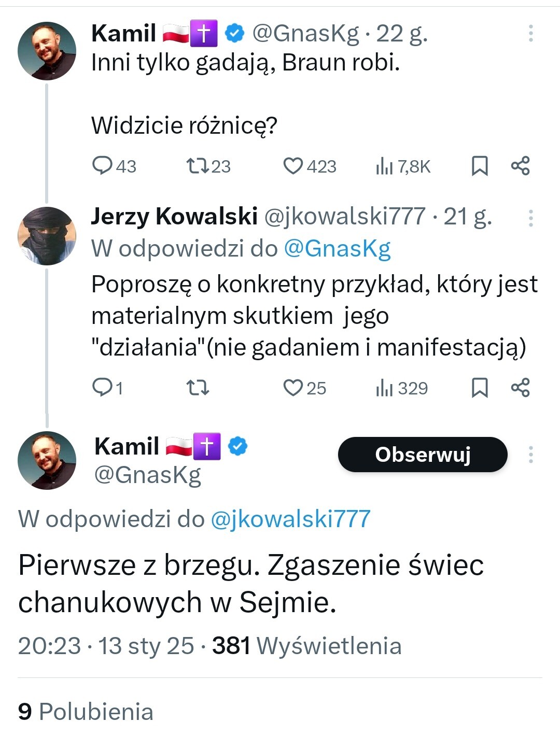560x736 pixels.
Task: Retweet Jerzy Kowalski's reply
Action: [x=198, y=387]
